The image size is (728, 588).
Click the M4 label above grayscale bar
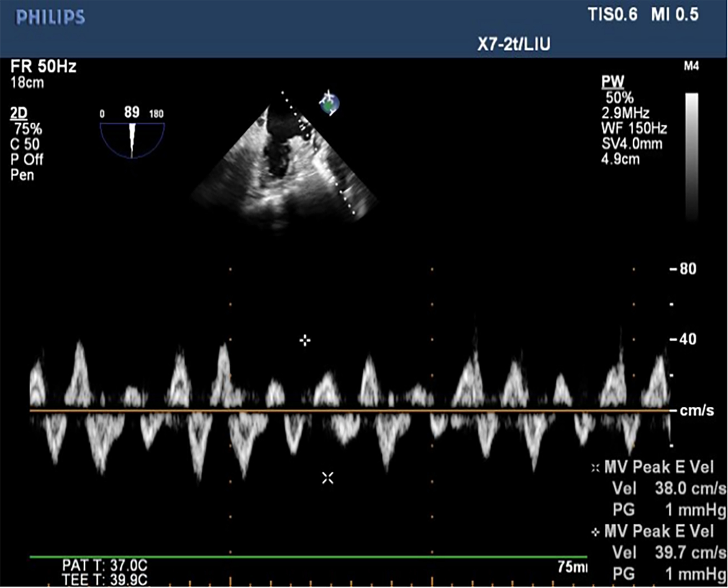pyautogui.click(x=692, y=67)
